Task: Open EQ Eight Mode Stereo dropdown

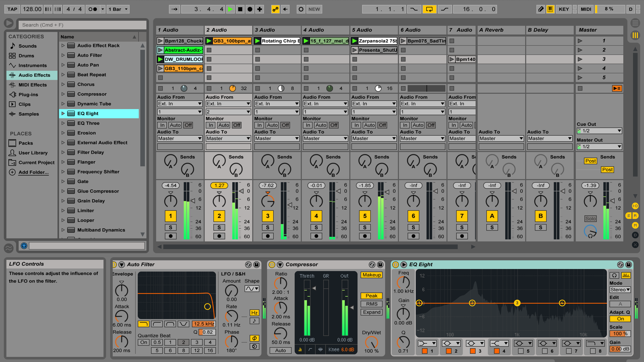Action: click(620, 289)
